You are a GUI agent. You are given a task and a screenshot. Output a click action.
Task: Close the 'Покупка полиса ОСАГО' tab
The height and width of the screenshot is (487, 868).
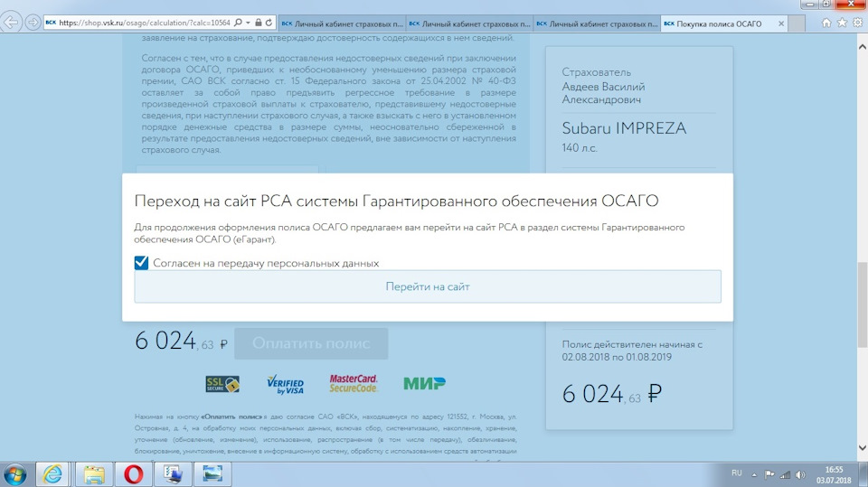pyautogui.click(x=781, y=23)
